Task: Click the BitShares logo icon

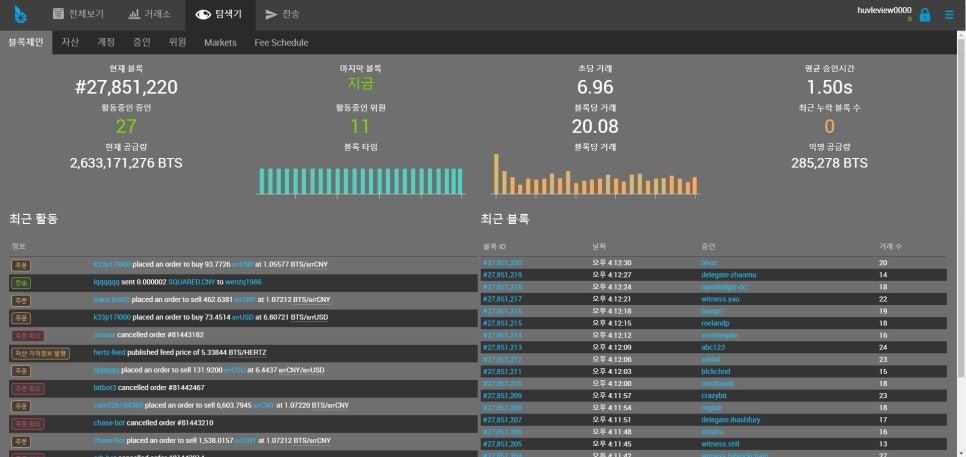Action: 21,14
